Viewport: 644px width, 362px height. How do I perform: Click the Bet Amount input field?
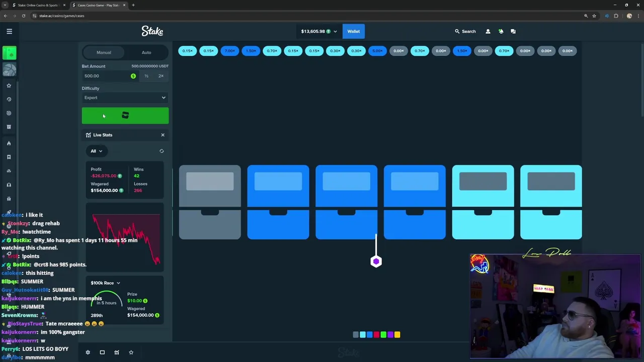106,76
